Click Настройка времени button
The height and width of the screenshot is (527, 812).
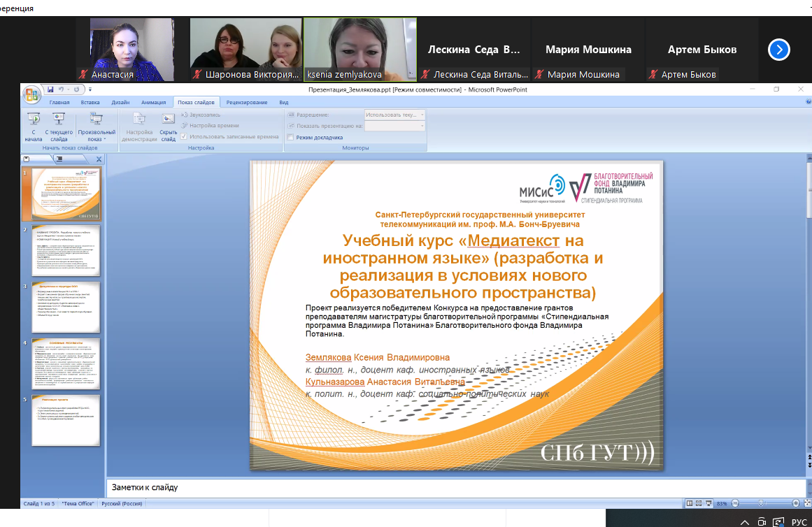coord(213,126)
